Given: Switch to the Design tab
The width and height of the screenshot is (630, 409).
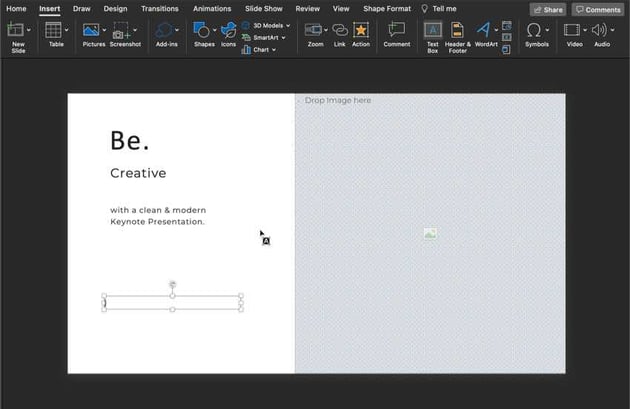Looking at the screenshot, I should [x=115, y=8].
